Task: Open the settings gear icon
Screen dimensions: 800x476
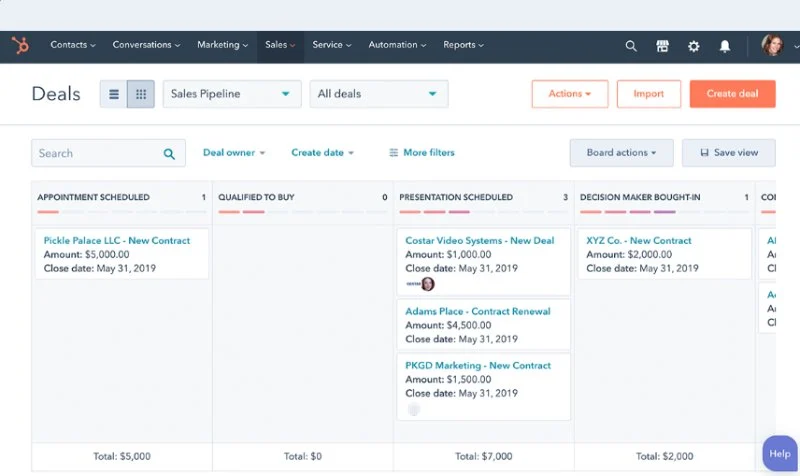Action: coord(693,46)
